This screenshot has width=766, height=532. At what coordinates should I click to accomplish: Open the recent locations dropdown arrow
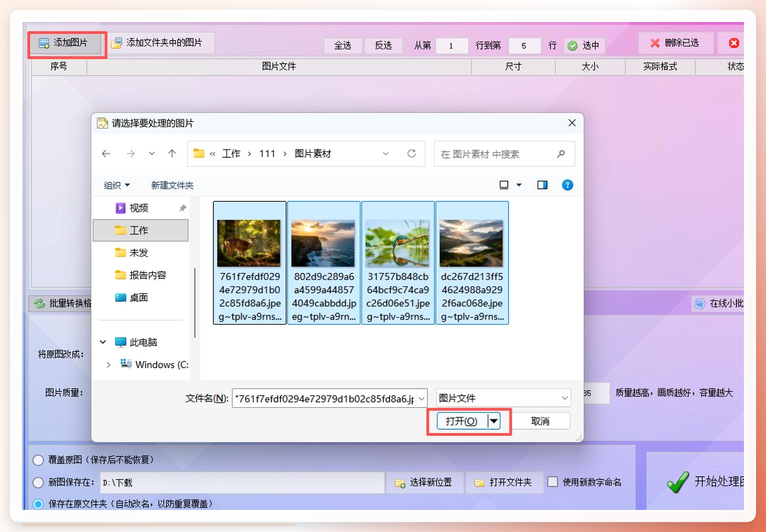click(152, 154)
